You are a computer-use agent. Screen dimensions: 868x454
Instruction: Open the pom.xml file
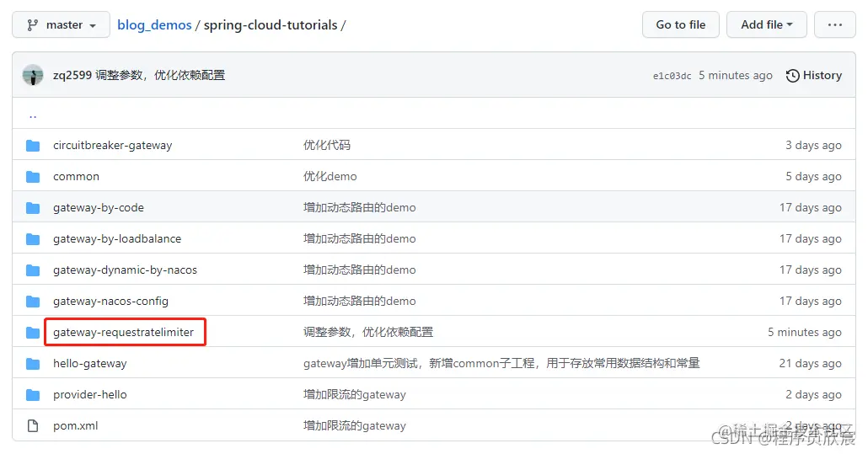76,426
